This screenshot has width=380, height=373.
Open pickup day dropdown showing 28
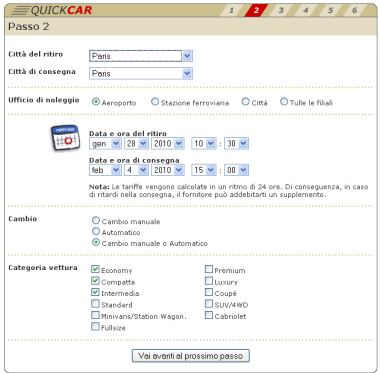[x=136, y=144]
